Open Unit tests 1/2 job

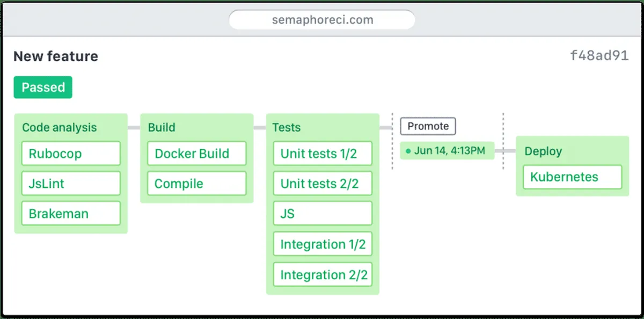pyautogui.click(x=323, y=154)
